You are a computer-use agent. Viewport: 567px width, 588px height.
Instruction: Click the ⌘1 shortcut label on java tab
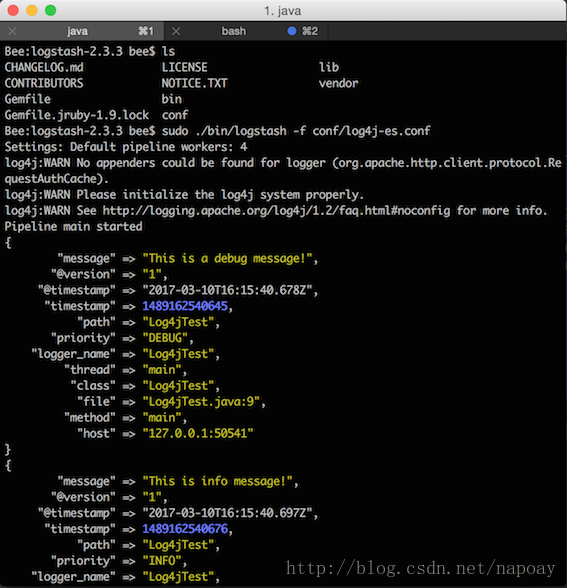(146, 31)
